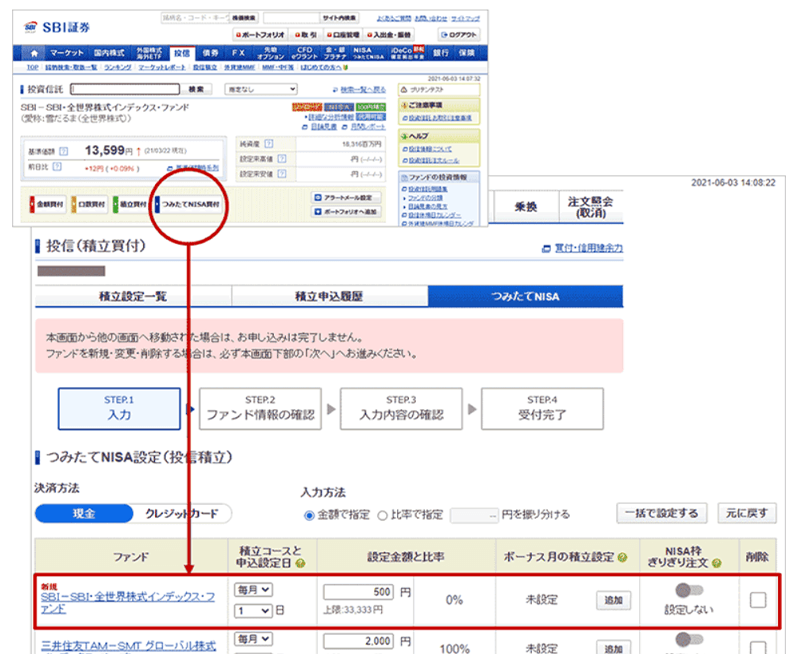The width and height of the screenshot is (800, 662).
Task: Click 積立買付 button
Action: tap(131, 204)
